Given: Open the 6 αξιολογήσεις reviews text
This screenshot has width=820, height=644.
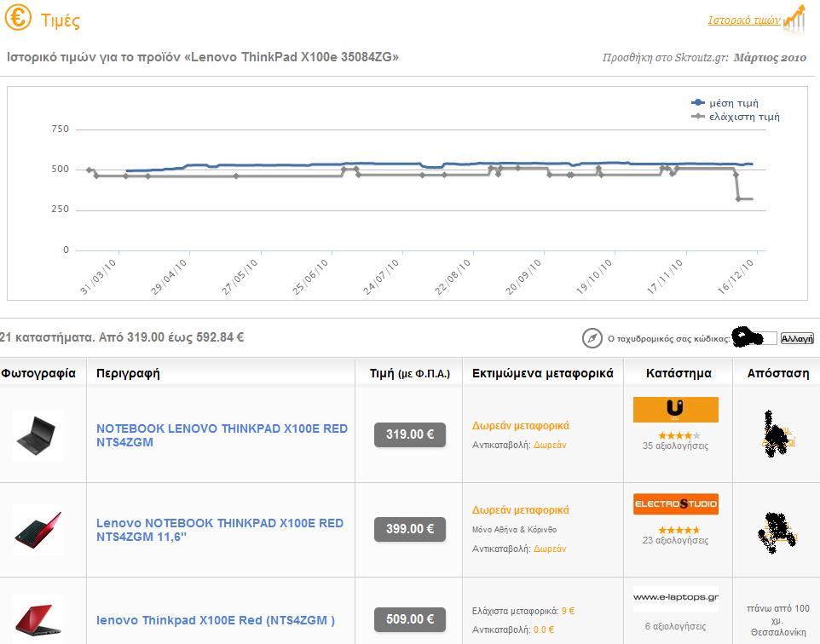Looking at the screenshot, I should [x=675, y=626].
